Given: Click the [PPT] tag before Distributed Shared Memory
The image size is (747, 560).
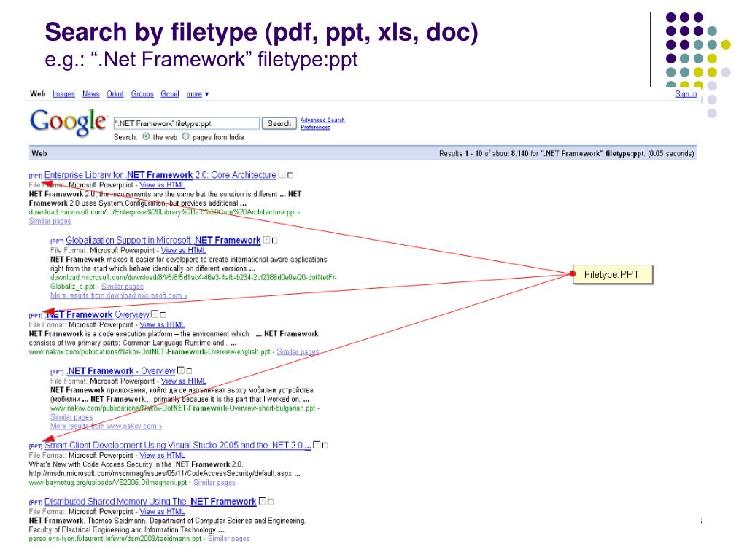Looking at the screenshot, I should click(36, 502).
